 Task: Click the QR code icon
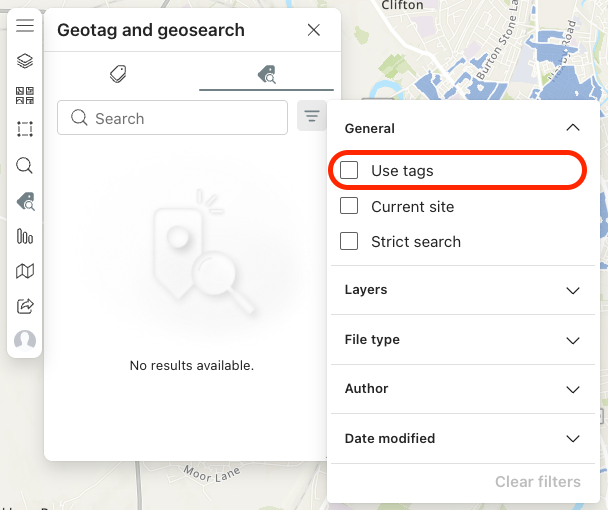(25, 96)
